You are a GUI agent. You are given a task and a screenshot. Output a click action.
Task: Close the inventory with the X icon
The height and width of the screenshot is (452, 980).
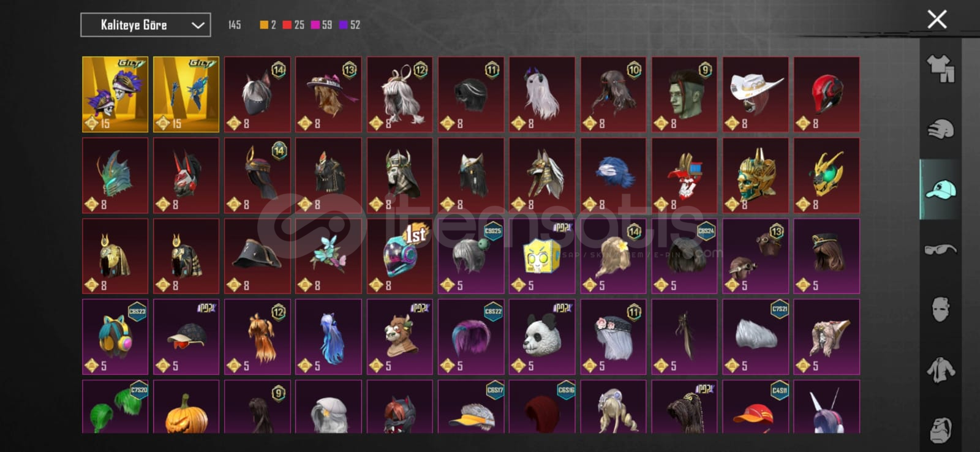[937, 19]
